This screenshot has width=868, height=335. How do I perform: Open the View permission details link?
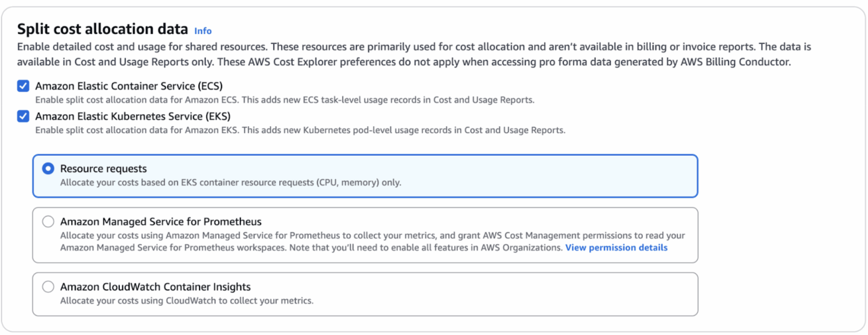(x=616, y=248)
